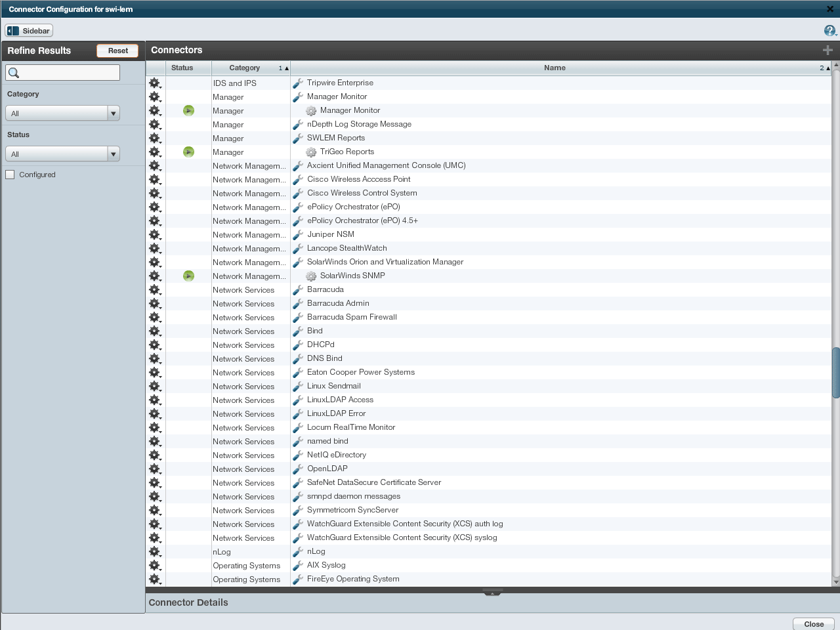Click the Close button at bottom right
This screenshot has width=840, height=630.
coord(814,624)
